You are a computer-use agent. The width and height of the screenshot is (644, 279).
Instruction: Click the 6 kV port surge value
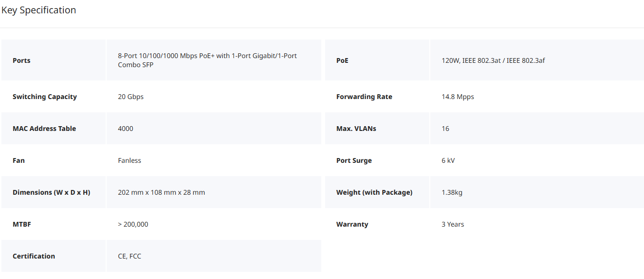pyautogui.click(x=448, y=160)
